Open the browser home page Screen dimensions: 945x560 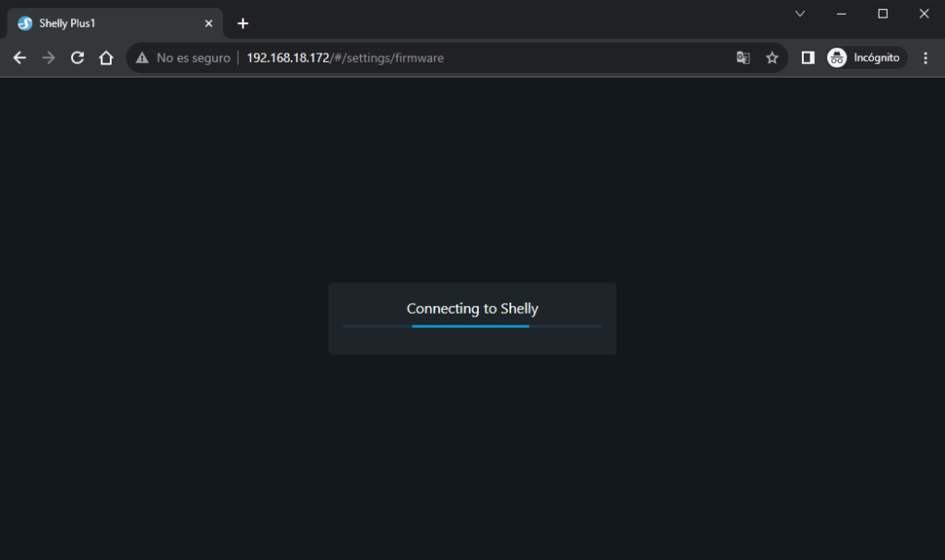click(106, 58)
